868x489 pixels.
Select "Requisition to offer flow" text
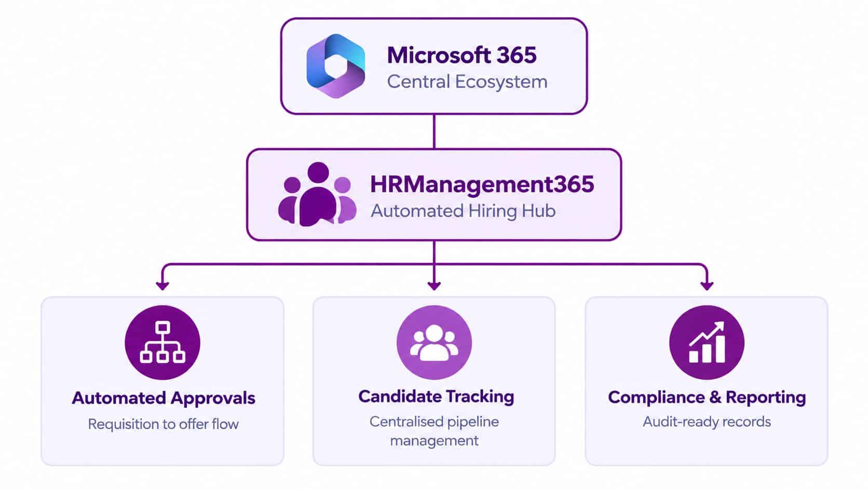[x=163, y=424]
